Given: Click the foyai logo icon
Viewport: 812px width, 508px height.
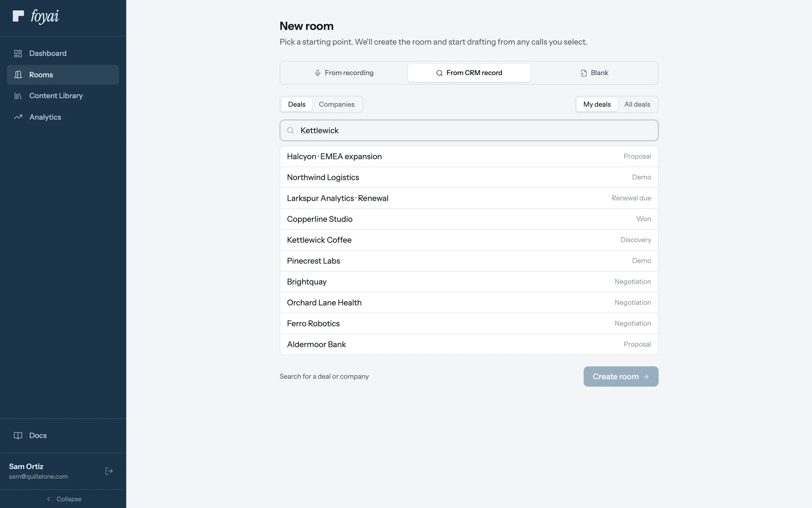Looking at the screenshot, I should coord(18,16).
